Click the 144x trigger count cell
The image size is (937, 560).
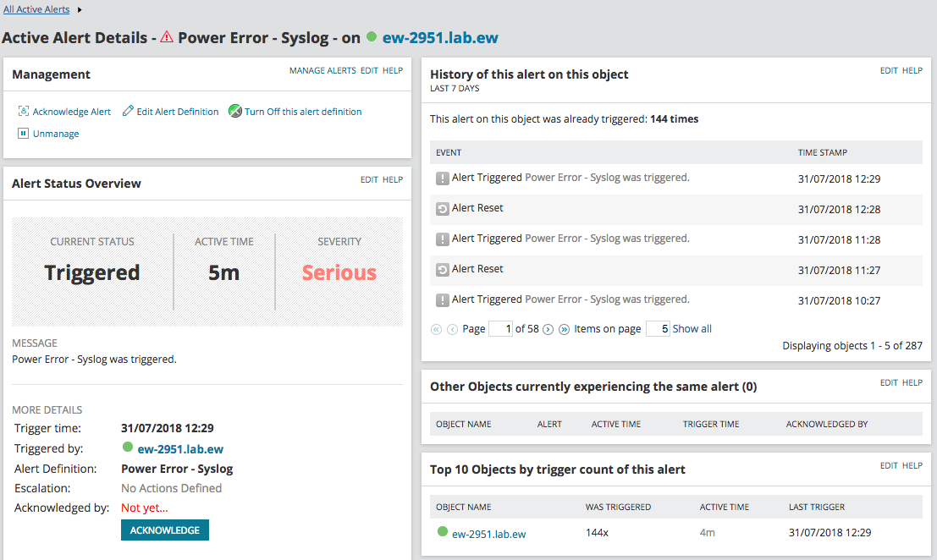(x=597, y=533)
